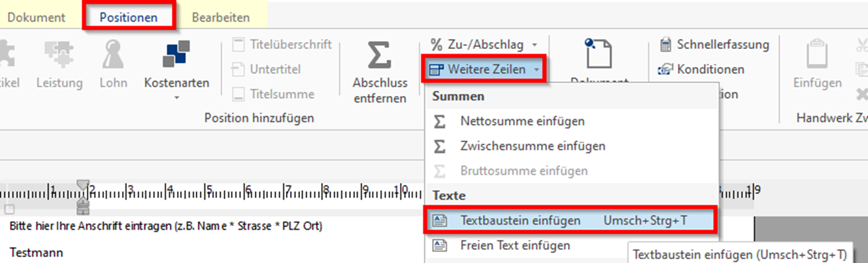Click the Abschluss entfernen sigma icon
868x263 pixels.
coord(379,55)
